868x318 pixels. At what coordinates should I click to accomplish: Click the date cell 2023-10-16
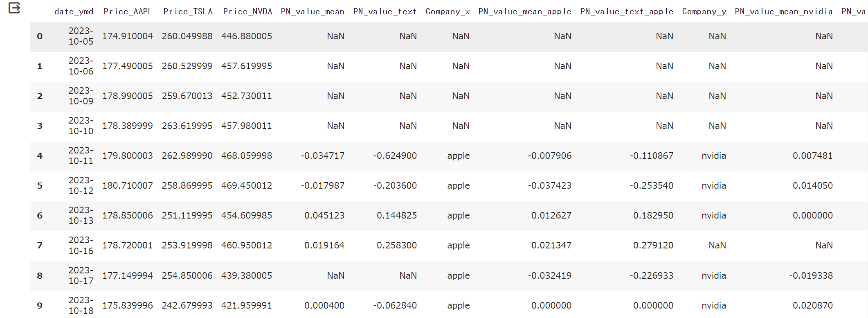pos(81,246)
